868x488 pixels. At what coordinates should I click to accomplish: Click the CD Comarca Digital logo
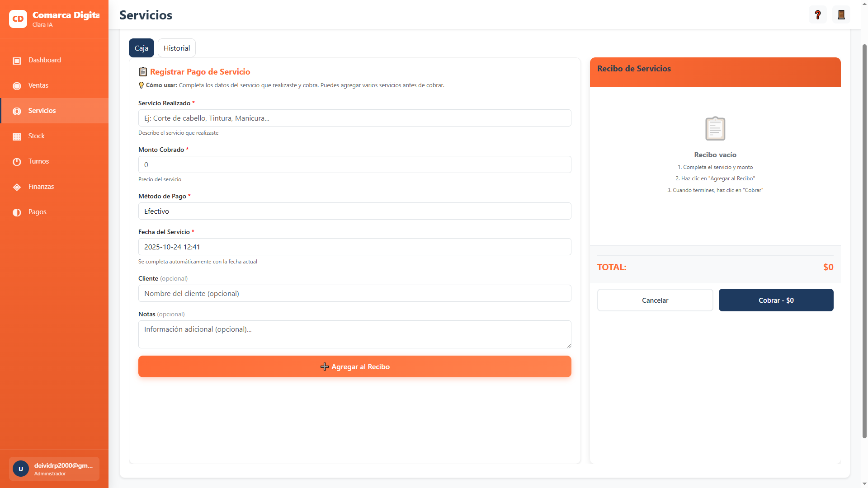coord(18,19)
